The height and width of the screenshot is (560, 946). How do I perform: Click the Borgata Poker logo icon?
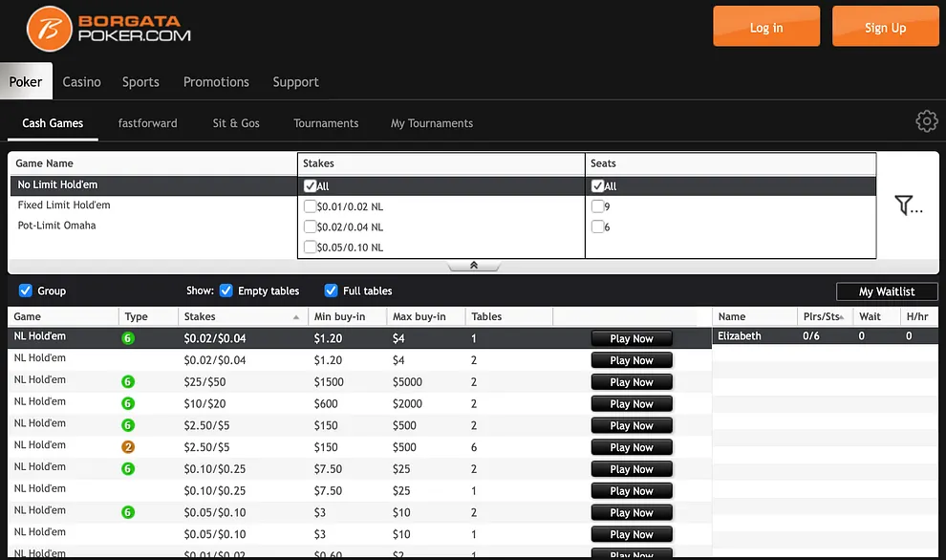click(49, 29)
